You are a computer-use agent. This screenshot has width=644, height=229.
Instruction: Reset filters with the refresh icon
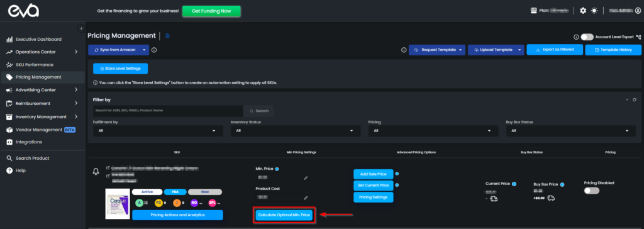635,100
